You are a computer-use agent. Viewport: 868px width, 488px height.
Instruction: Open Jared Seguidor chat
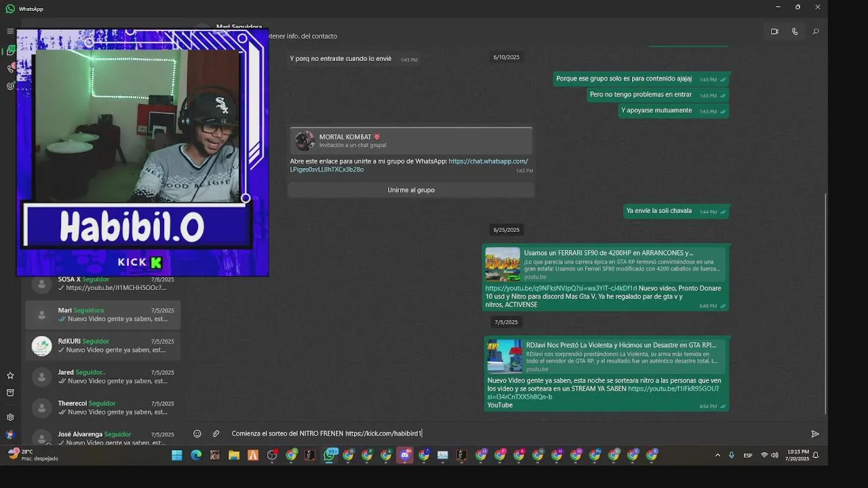click(x=103, y=377)
